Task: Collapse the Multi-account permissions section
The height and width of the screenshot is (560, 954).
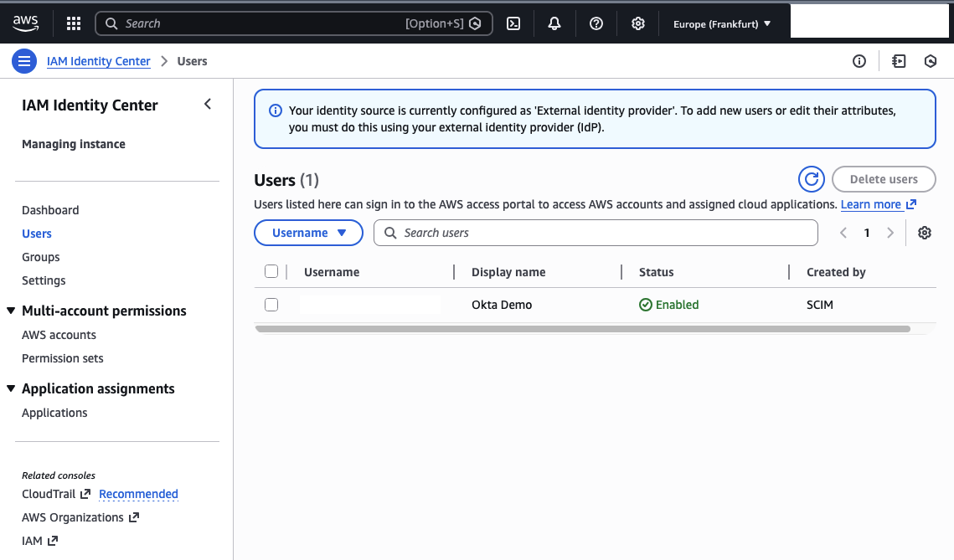Action: 10,310
